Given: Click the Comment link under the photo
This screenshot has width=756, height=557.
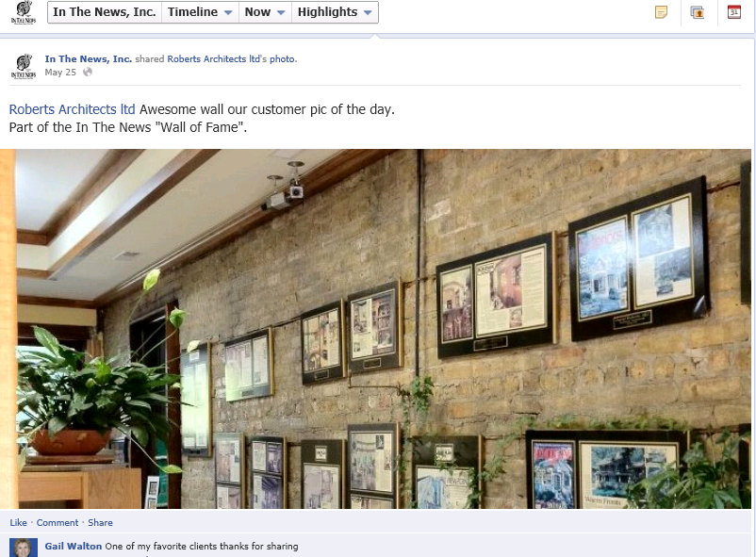Looking at the screenshot, I should [x=58, y=523].
